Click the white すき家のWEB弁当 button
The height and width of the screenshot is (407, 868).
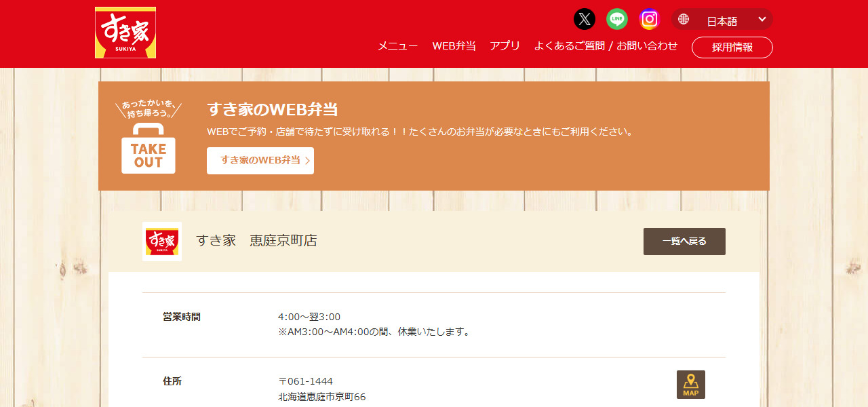260,161
